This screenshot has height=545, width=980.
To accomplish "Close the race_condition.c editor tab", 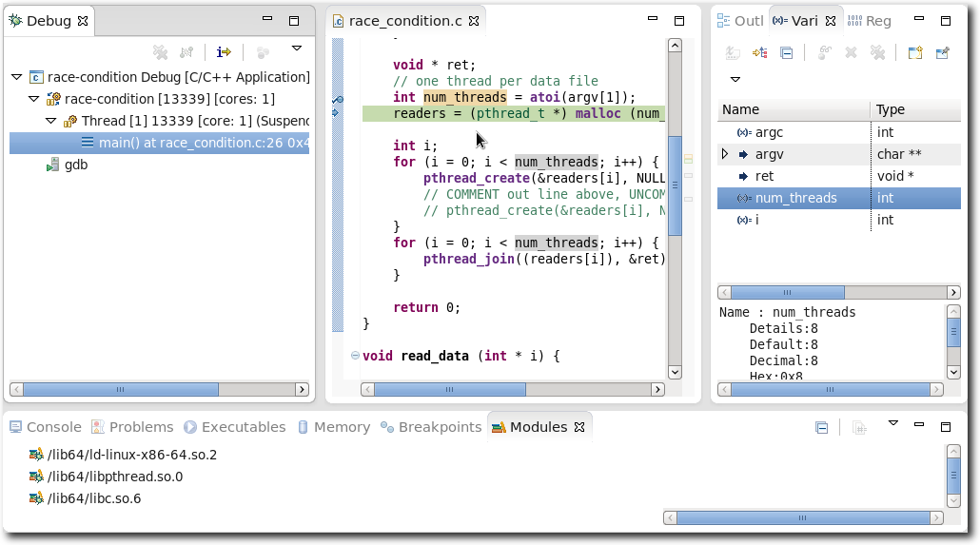I will point(474,21).
